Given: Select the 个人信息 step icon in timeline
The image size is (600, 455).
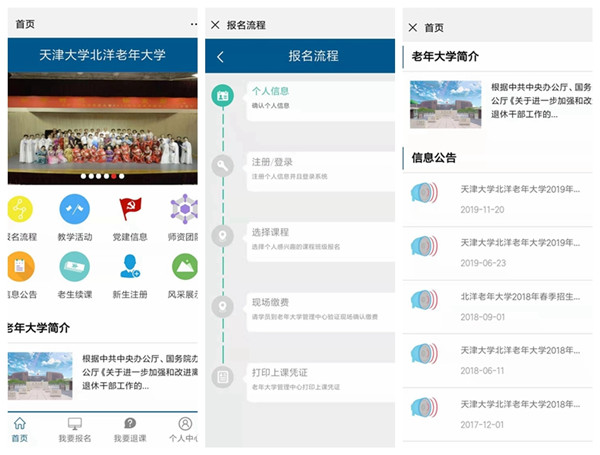Looking at the screenshot, I should pos(223,97).
